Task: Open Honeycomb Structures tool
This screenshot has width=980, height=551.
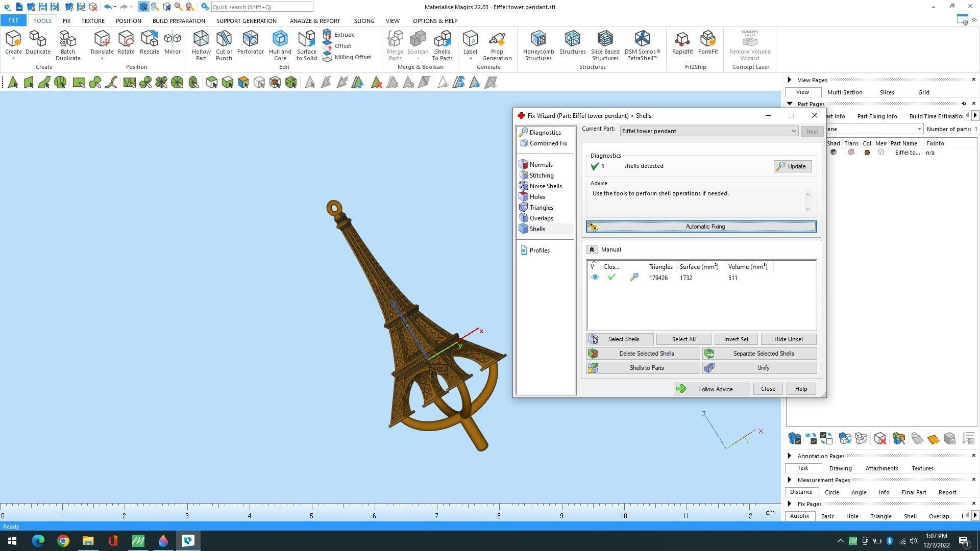Action: [538, 45]
